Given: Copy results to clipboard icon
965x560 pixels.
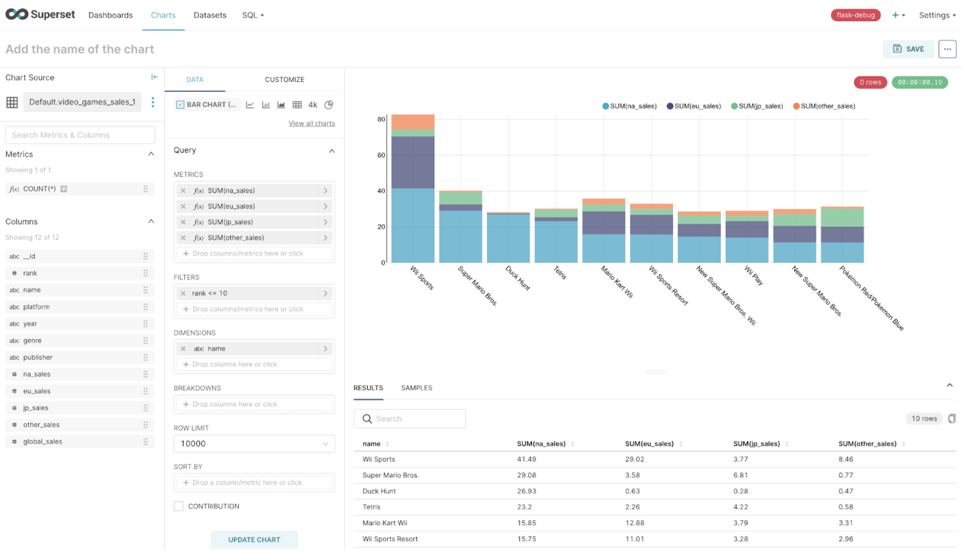Looking at the screenshot, I should coord(952,419).
